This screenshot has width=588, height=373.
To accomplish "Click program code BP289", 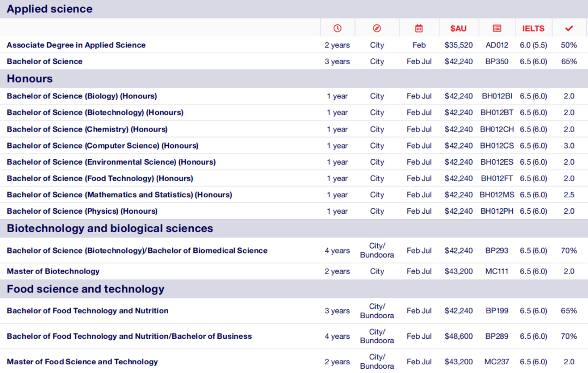I will pyautogui.click(x=497, y=337).
